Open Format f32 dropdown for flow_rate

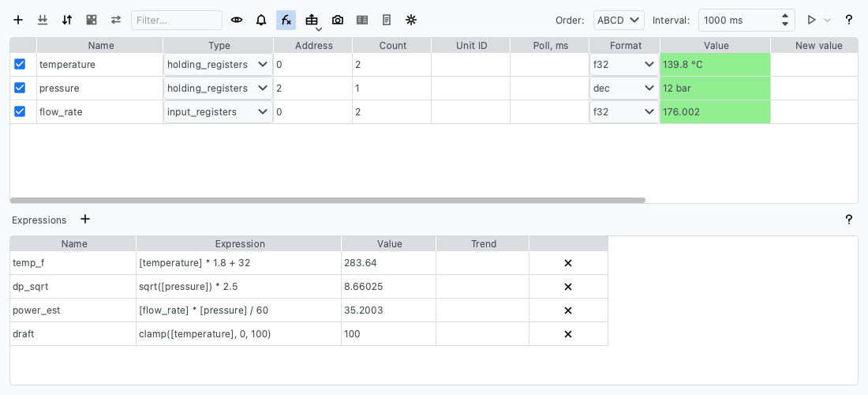click(x=624, y=111)
